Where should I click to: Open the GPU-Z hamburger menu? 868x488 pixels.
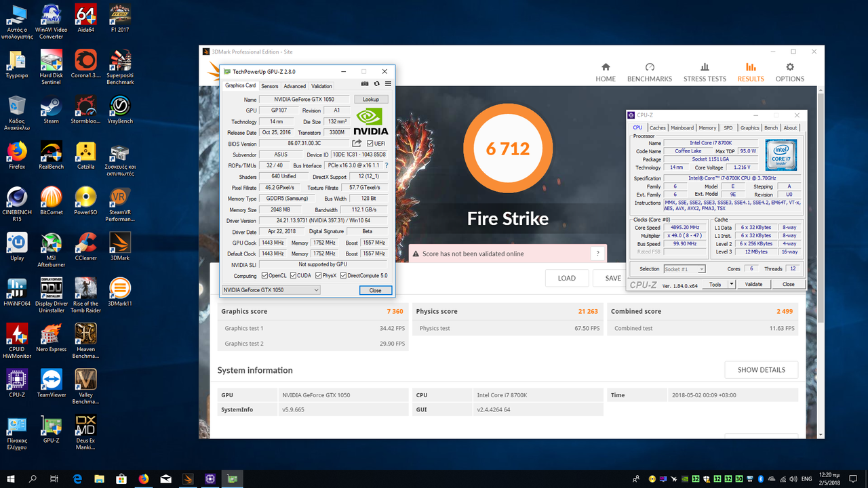click(388, 84)
